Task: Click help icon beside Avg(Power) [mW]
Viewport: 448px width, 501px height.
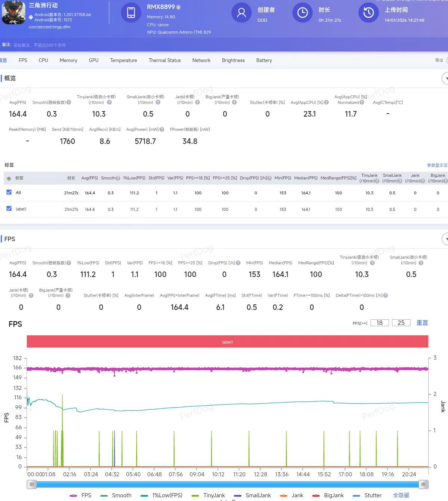Action: pos(162,130)
